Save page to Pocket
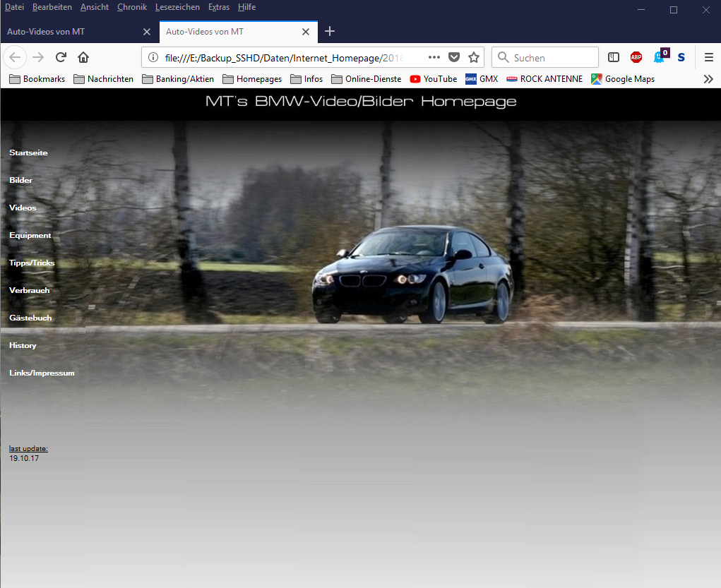This screenshot has width=721, height=588. click(454, 57)
